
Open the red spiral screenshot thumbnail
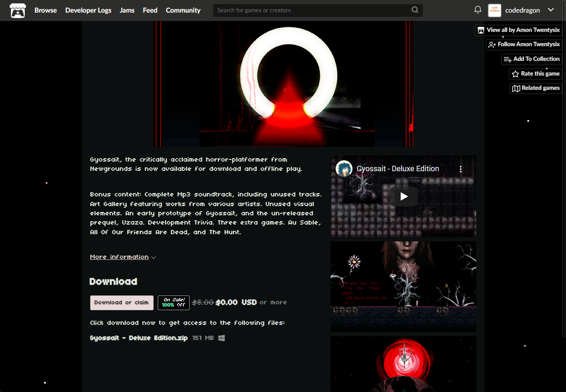403,364
